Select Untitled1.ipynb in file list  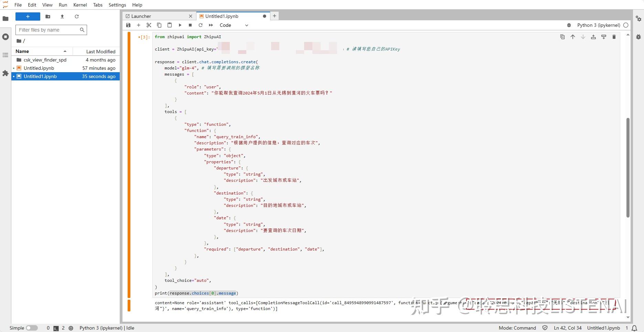66,76
